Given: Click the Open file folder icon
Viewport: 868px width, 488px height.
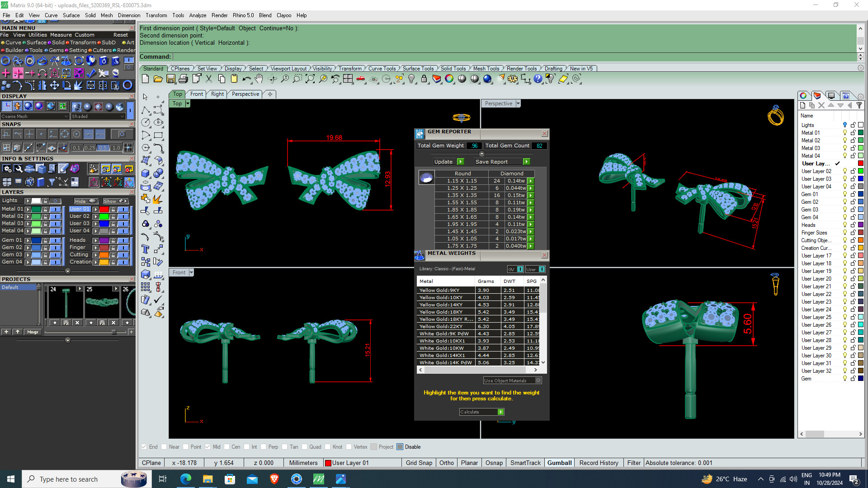Looking at the screenshot, I should click(x=158, y=79).
